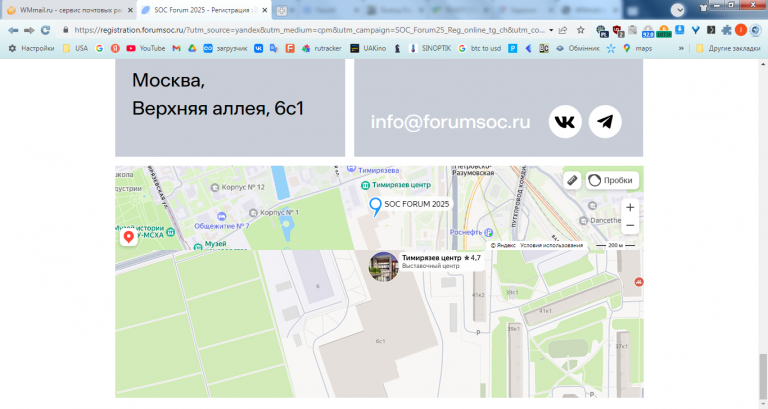Select the SOC Forum 2025 tab
This screenshot has height=409, width=768.
[x=203, y=10]
